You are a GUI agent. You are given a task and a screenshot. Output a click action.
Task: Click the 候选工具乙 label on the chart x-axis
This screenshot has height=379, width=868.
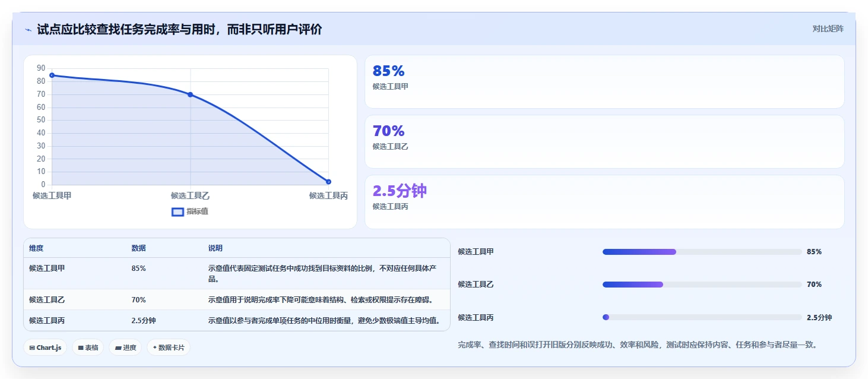[x=190, y=195]
